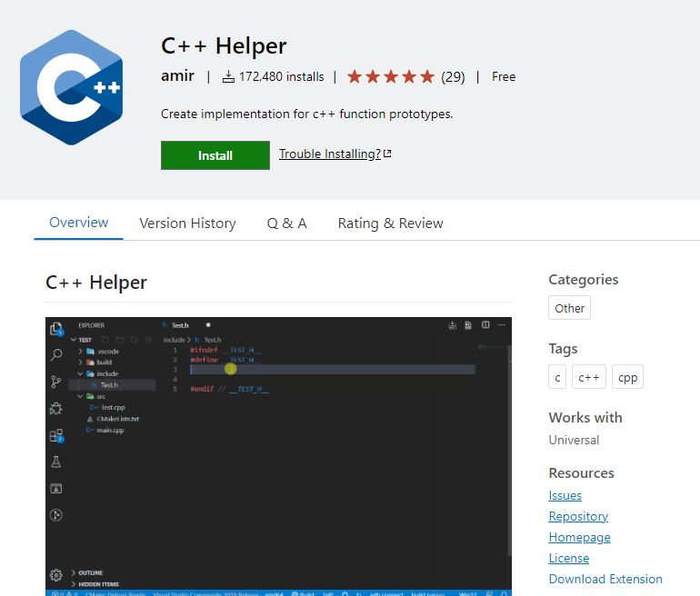Click the Git Graph circular icon in the demo sidebar
Screen dimensions: 700x596
[x=55, y=515]
